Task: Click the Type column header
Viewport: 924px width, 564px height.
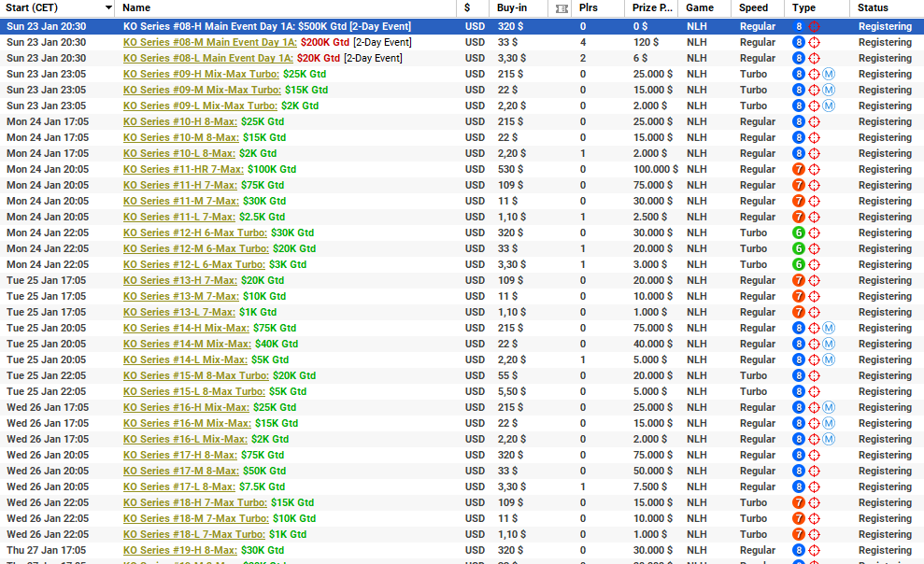Action: point(803,7)
